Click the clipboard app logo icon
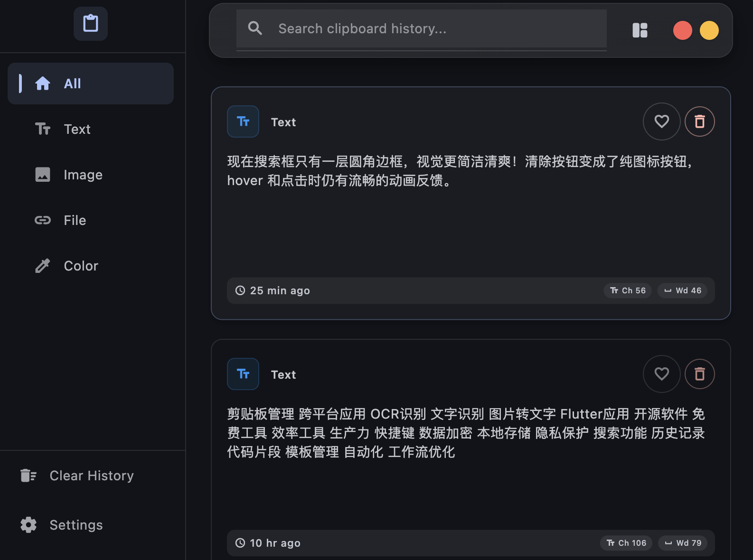 click(x=91, y=24)
